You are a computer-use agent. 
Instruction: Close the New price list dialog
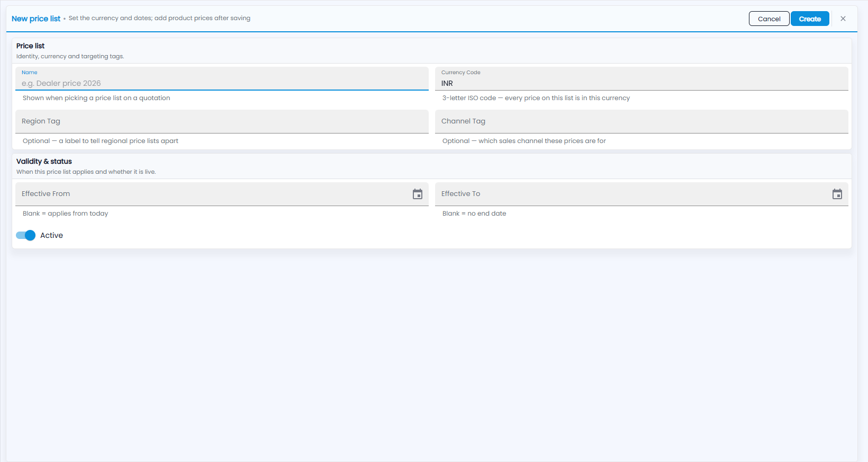[x=843, y=19]
